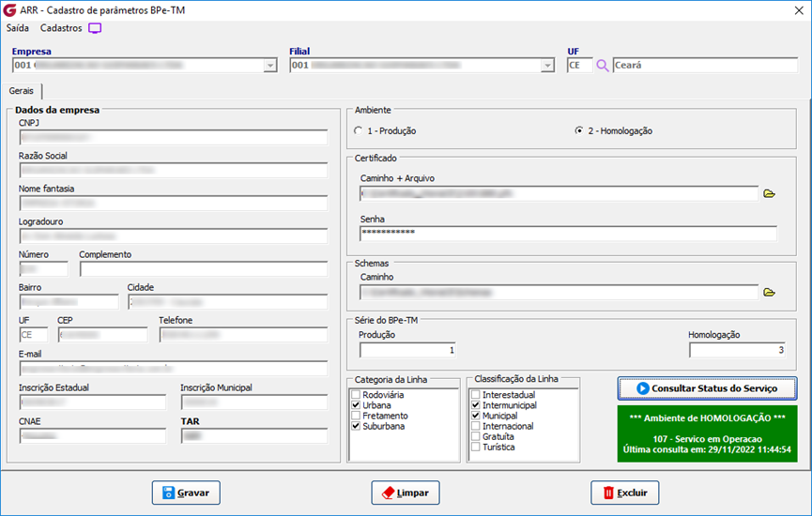Click the certificate Caminho + Arquivo path field
Viewport: 812px width, 516px height.
(x=559, y=193)
